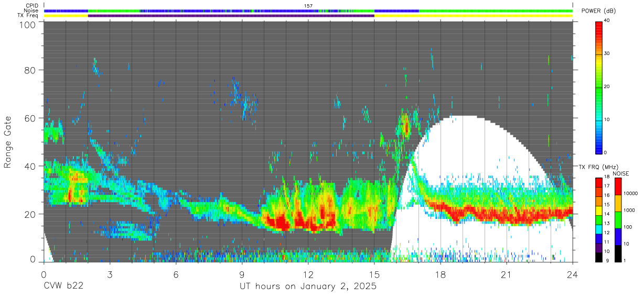Click the black 9–10 MHz TX FRQ swatch
This screenshot has width=644, height=297.
tap(598, 256)
